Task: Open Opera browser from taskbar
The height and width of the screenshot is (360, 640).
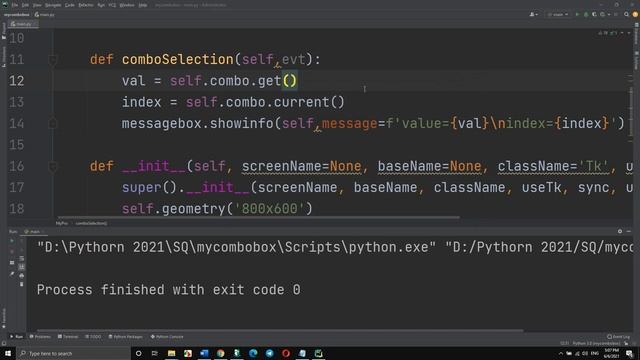Action: click(286, 353)
